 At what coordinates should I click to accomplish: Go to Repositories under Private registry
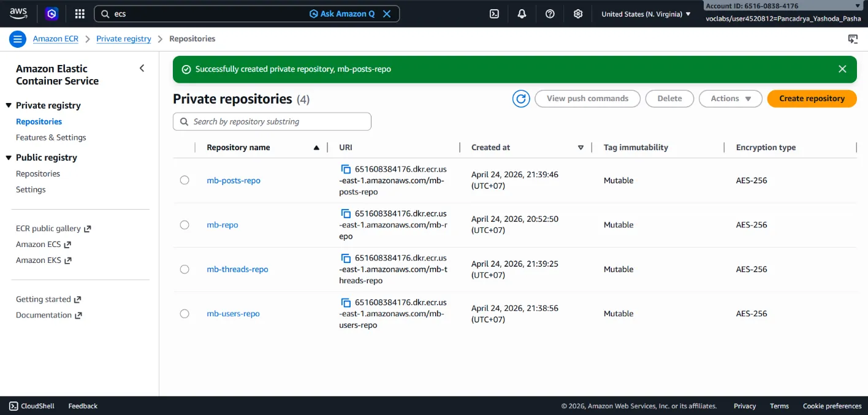(39, 121)
